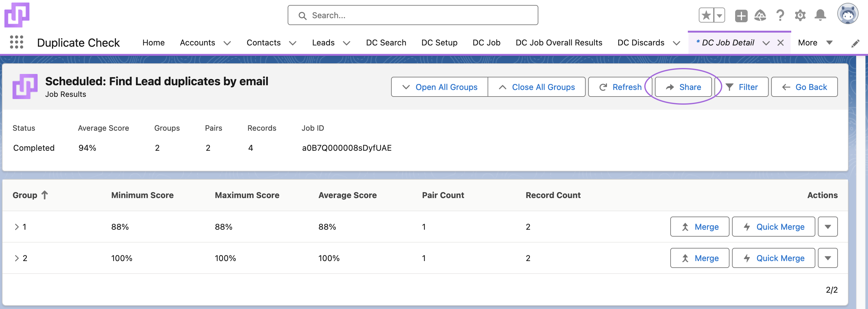The height and width of the screenshot is (309, 868).
Task: Click the 100% minimum score in group 2
Action: tap(122, 258)
